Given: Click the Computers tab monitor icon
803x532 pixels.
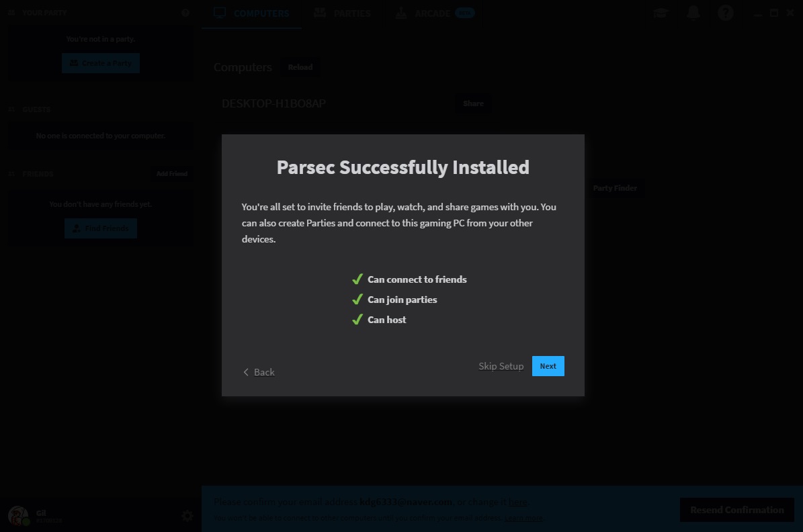Looking at the screenshot, I should pyautogui.click(x=220, y=13).
